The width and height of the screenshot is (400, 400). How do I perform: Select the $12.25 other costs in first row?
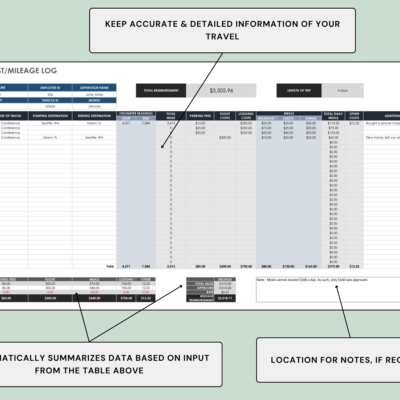[354, 123]
